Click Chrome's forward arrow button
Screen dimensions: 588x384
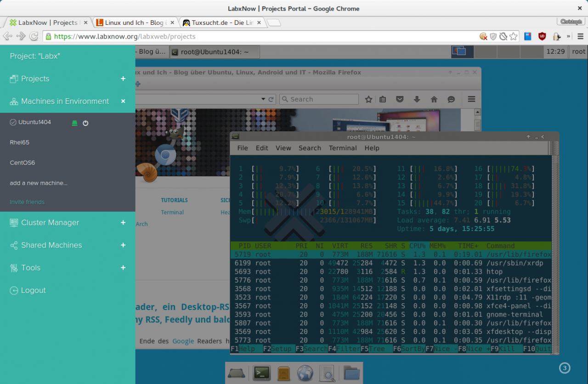(x=21, y=36)
